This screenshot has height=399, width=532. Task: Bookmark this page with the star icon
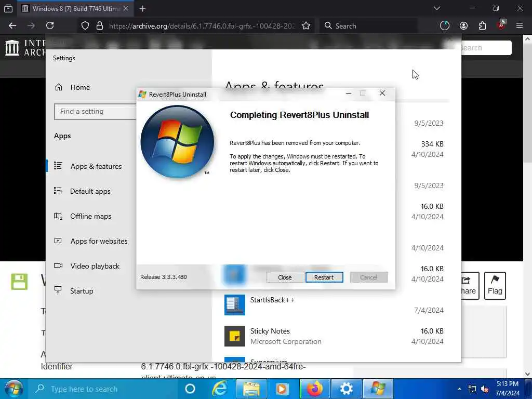(306, 26)
